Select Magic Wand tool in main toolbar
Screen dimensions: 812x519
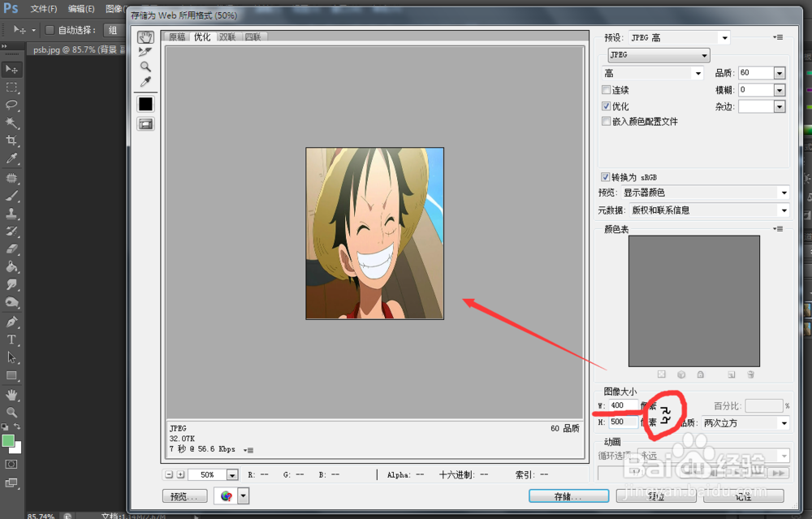pyautogui.click(x=11, y=123)
